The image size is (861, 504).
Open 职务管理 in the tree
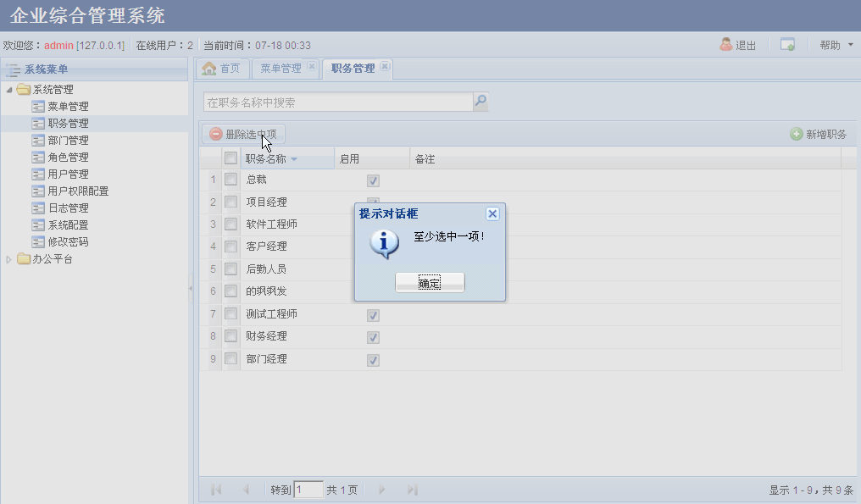click(68, 124)
